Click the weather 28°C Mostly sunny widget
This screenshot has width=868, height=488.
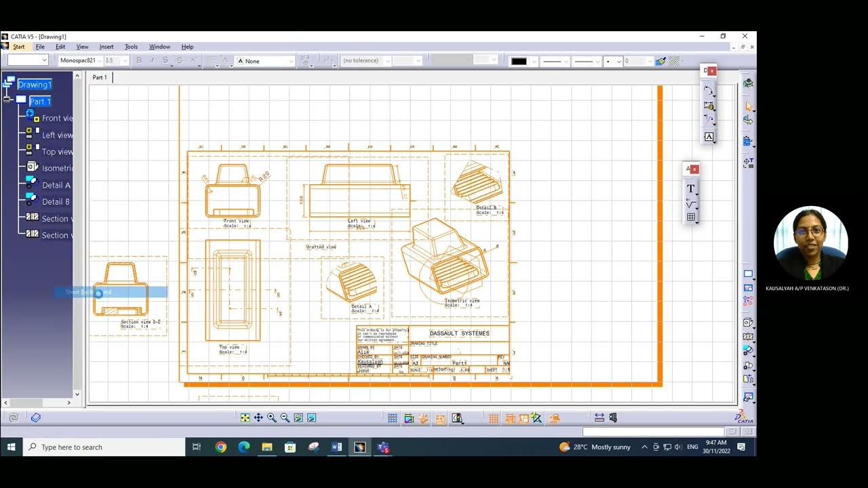click(595, 447)
